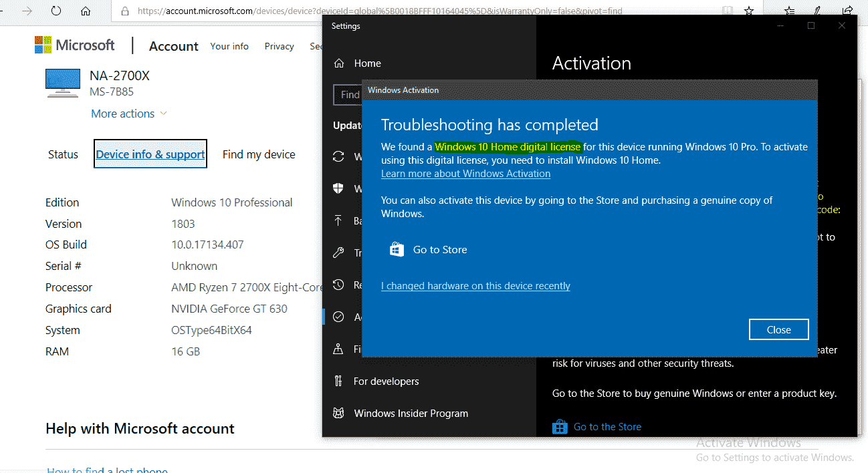
Task: Click the 16 GB RAM value
Action: (x=186, y=351)
